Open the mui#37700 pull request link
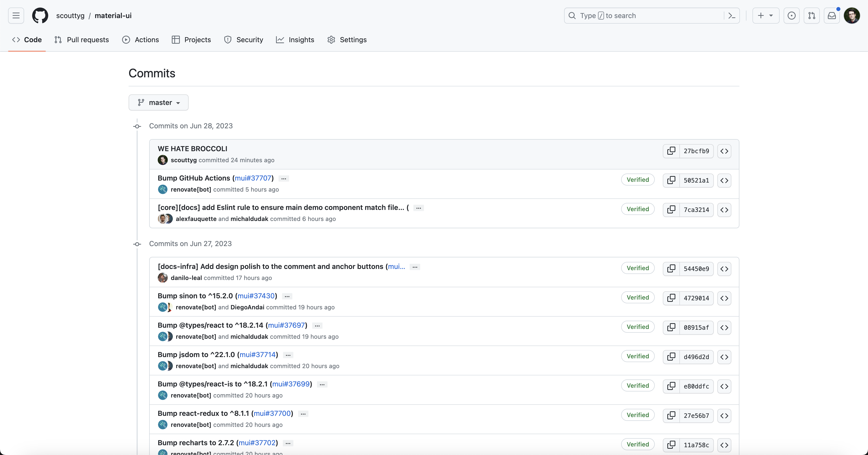The width and height of the screenshot is (868, 455). tap(272, 413)
